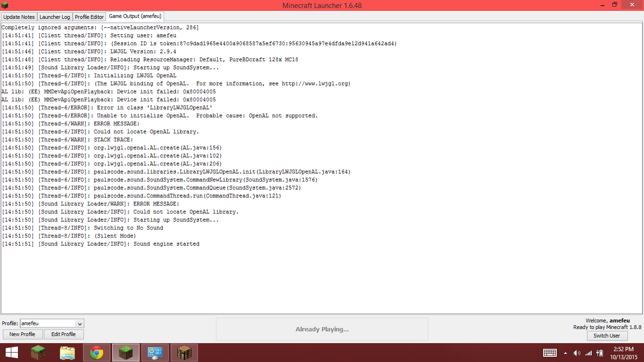
Task: Click the 'SoundSystem.CommandQueue' stack line
Action: pos(151,188)
